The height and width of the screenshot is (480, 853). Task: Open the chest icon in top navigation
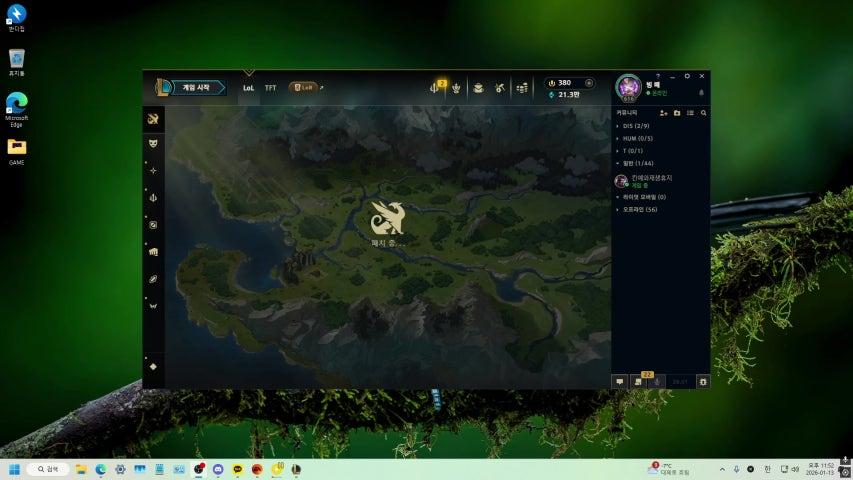[478, 88]
